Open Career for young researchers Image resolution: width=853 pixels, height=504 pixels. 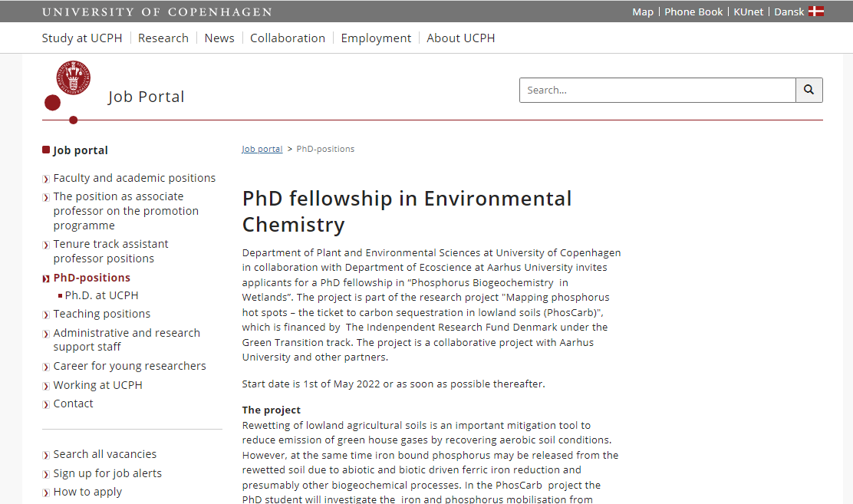coord(130,366)
